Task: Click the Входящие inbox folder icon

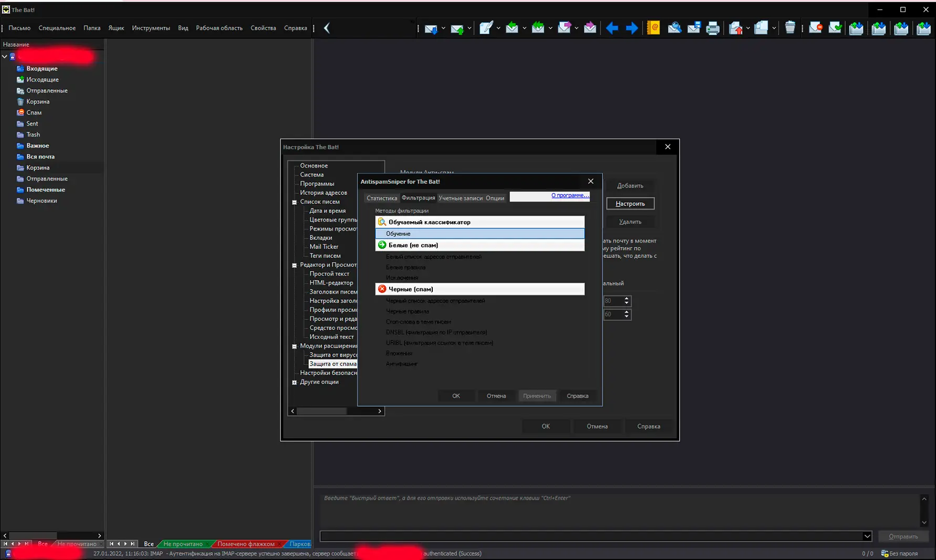Action: 20,68
